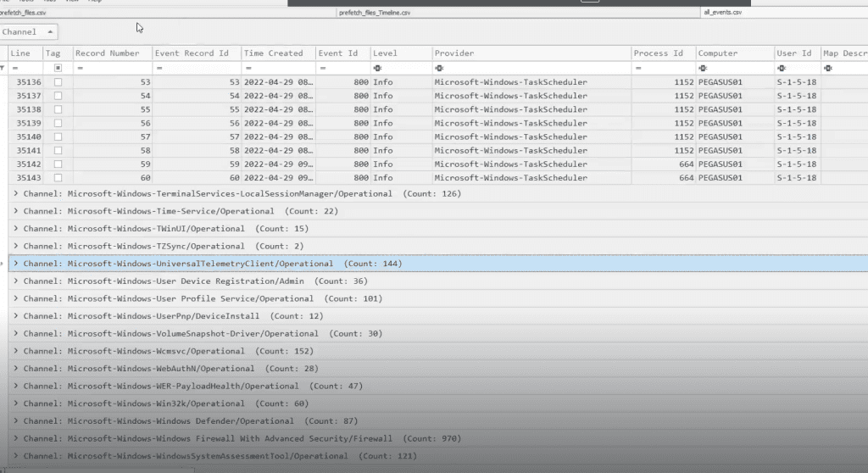This screenshot has height=473, width=868.
Task: Click the Time Created cell of line 35143
Action: click(278, 178)
